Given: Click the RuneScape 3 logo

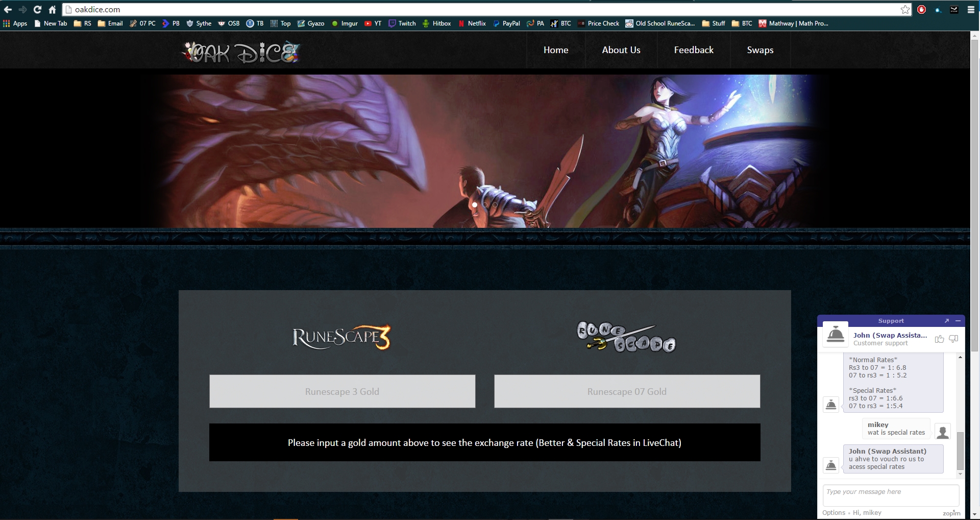Looking at the screenshot, I should tap(341, 338).
